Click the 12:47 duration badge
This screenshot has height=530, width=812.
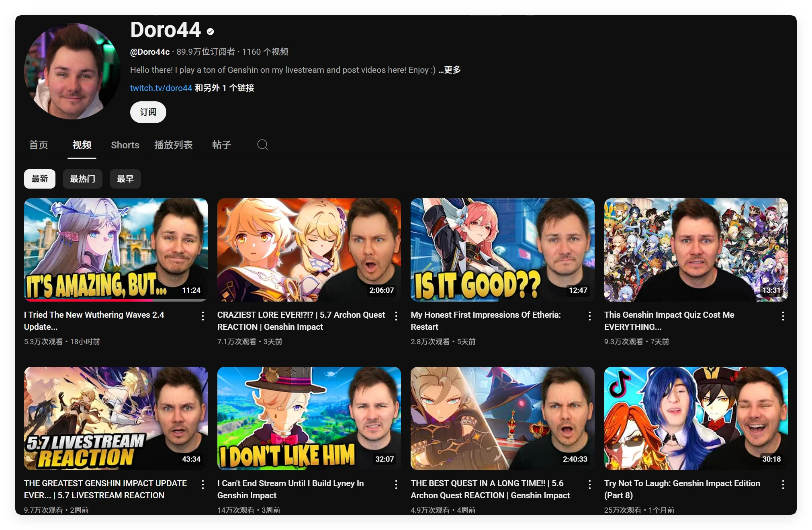[x=578, y=290]
